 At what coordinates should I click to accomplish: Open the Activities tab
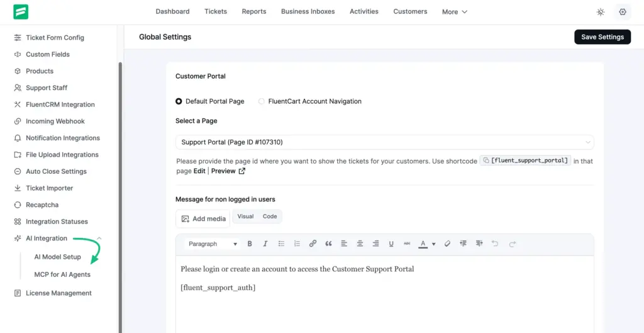click(364, 11)
